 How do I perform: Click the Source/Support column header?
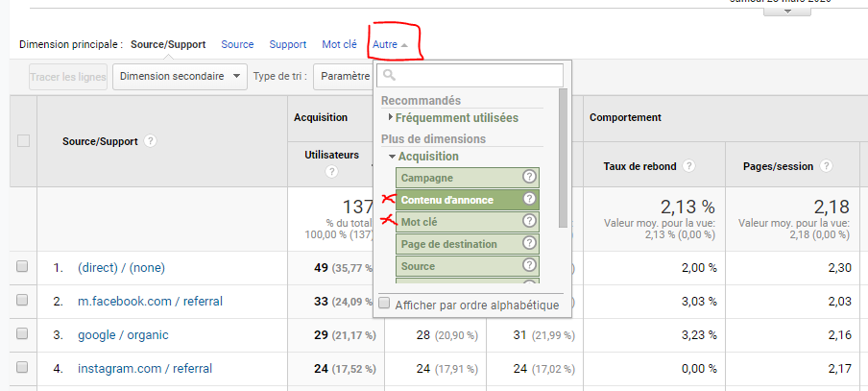[x=100, y=141]
